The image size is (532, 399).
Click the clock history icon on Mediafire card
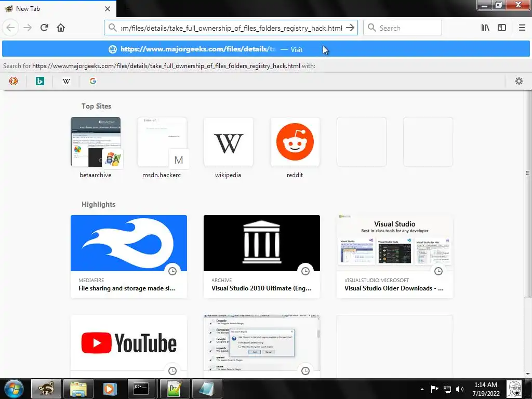[x=172, y=271]
